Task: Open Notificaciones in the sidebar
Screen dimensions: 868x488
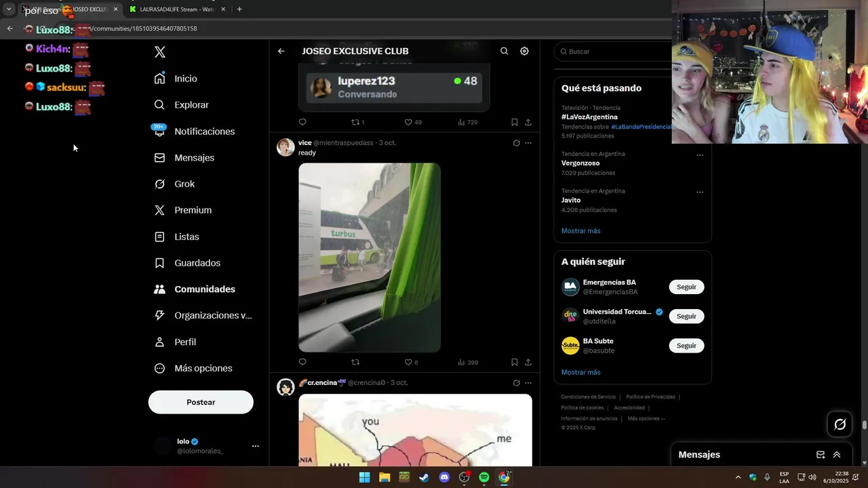Action: click(x=194, y=131)
